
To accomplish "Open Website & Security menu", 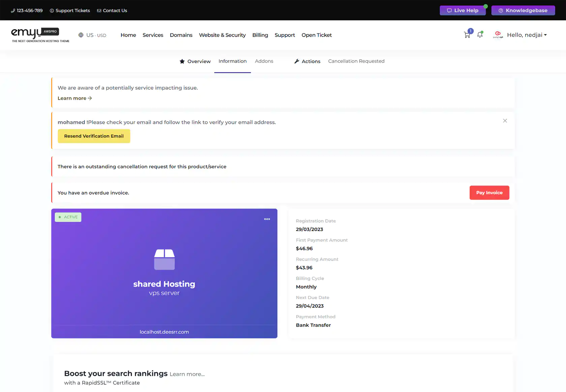I will (x=222, y=35).
